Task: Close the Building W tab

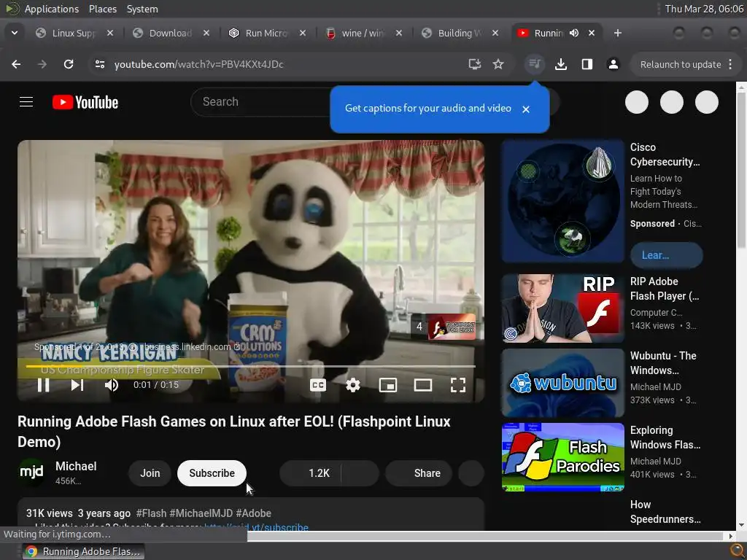Action: coord(495,33)
